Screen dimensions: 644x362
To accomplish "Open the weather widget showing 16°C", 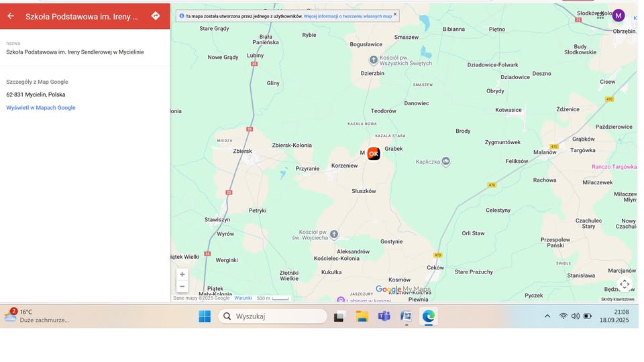I will point(37,316).
